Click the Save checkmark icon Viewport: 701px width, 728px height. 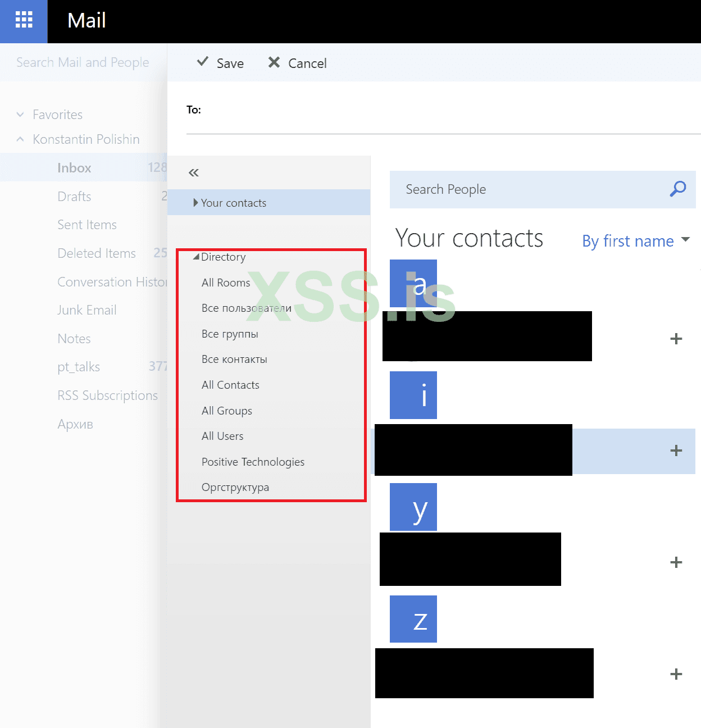[203, 62]
